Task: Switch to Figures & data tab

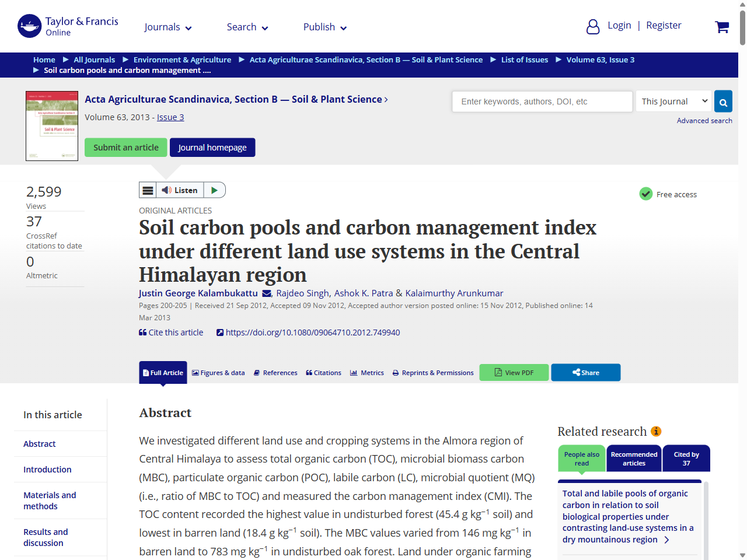Action: coord(218,373)
